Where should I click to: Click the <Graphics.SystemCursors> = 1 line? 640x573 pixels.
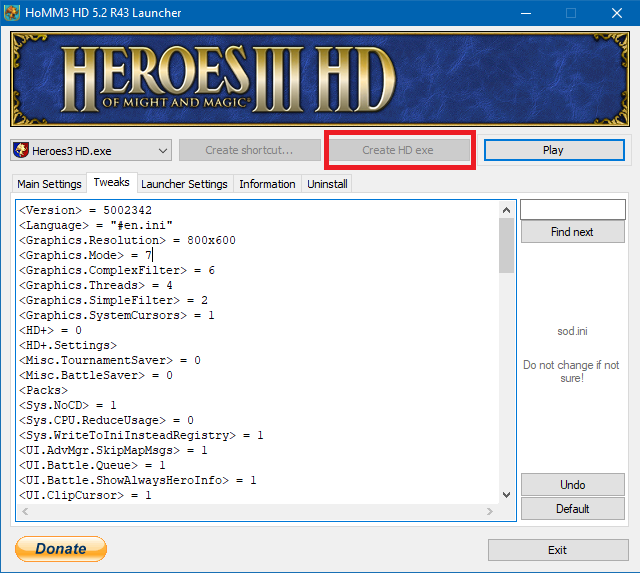pyautogui.click(x=117, y=315)
